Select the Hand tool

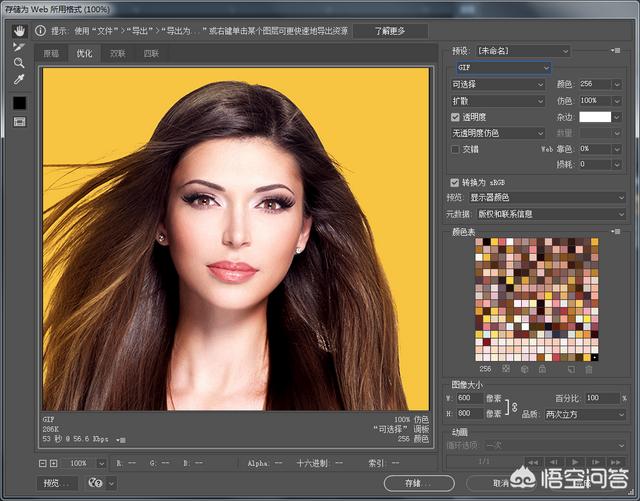click(19, 31)
